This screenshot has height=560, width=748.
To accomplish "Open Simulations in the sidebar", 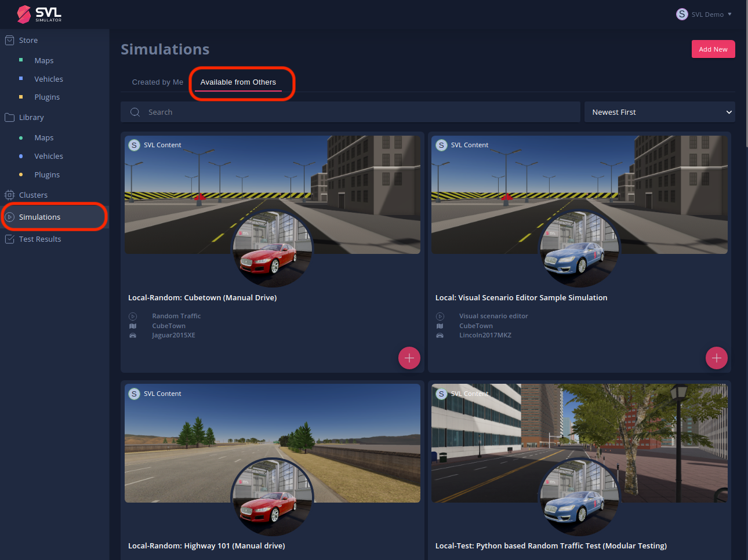I will [x=39, y=217].
